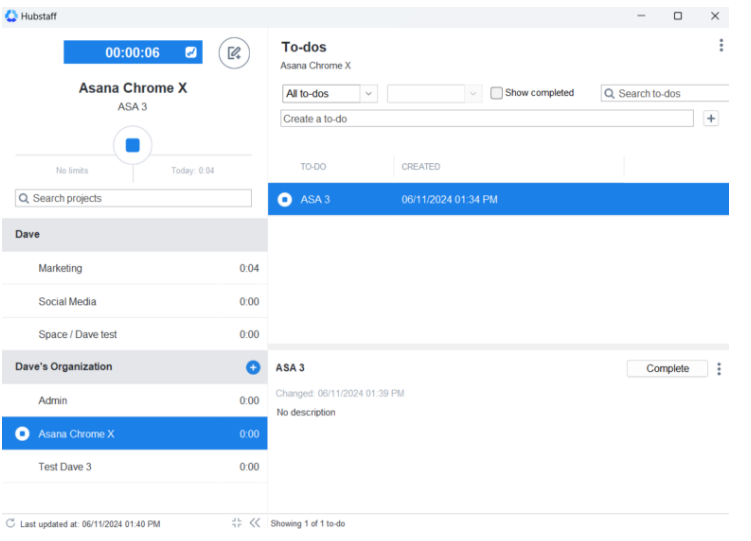Screen dimensions: 751x541
Task: Refresh the last updated sync icon
Action: 10,524
